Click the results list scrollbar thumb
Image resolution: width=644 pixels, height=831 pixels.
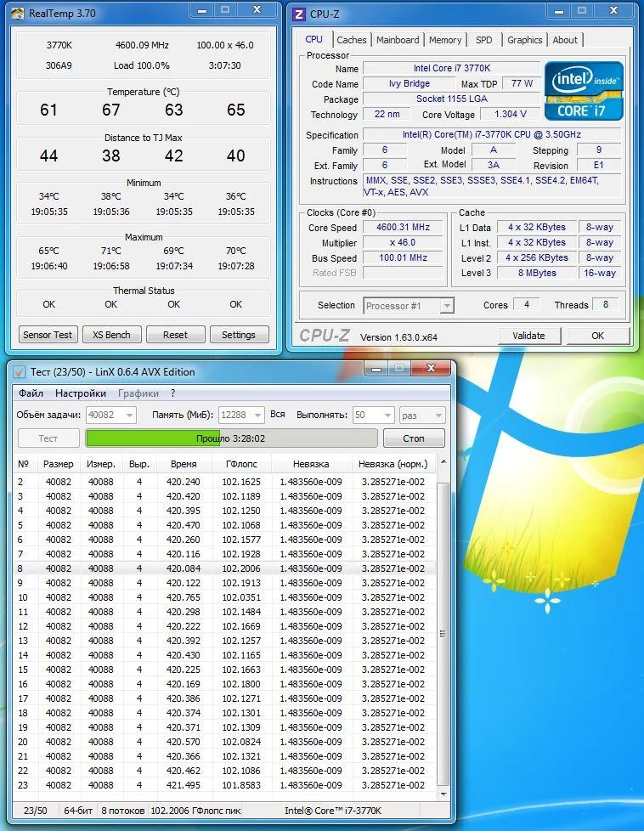(443, 634)
